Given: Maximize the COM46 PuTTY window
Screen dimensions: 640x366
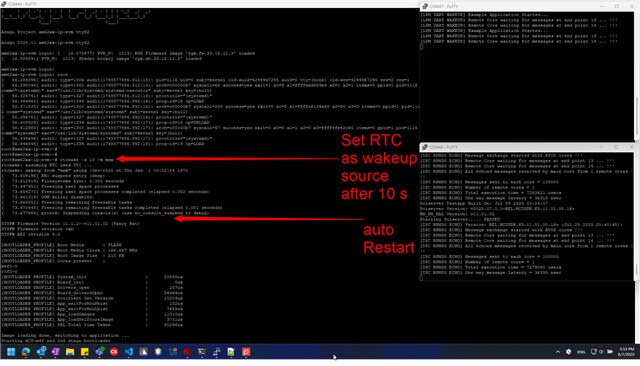Looking at the screenshot, I should [x=616, y=147].
